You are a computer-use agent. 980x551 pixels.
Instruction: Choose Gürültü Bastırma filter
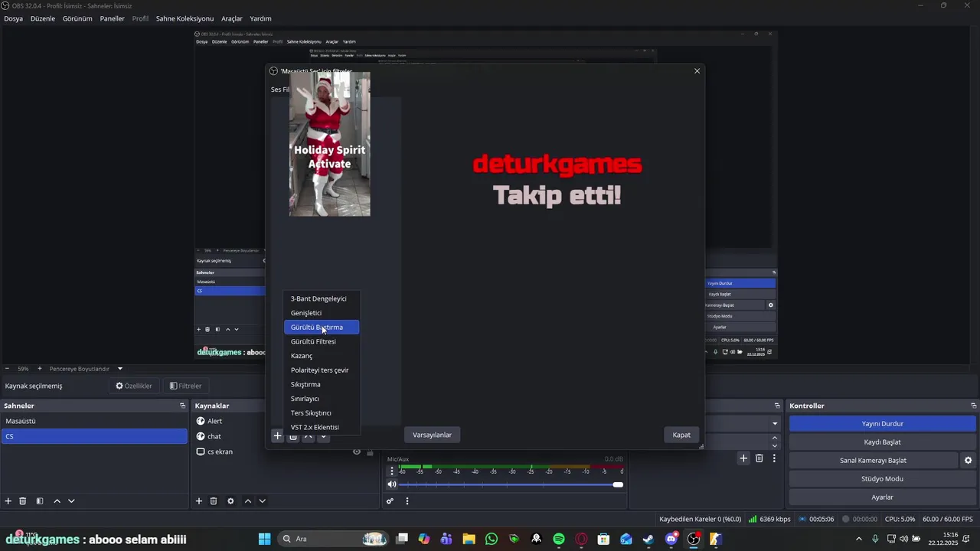pyautogui.click(x=322, y=328)
